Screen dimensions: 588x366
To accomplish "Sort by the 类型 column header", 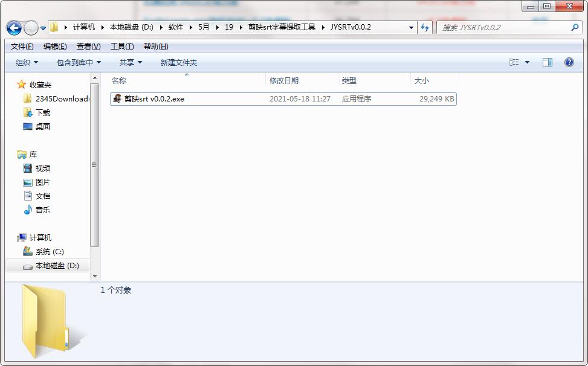I will [374, 80].
